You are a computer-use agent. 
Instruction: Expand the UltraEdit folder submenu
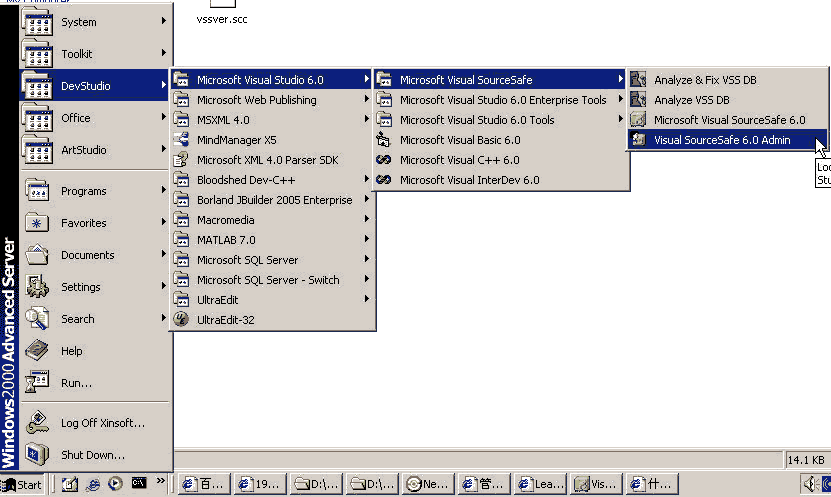pyautogui.click(x=273, y=300)
